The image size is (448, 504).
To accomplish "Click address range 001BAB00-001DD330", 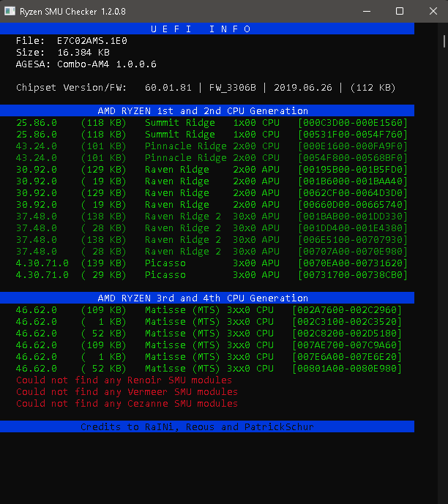I will coord(353,217).
